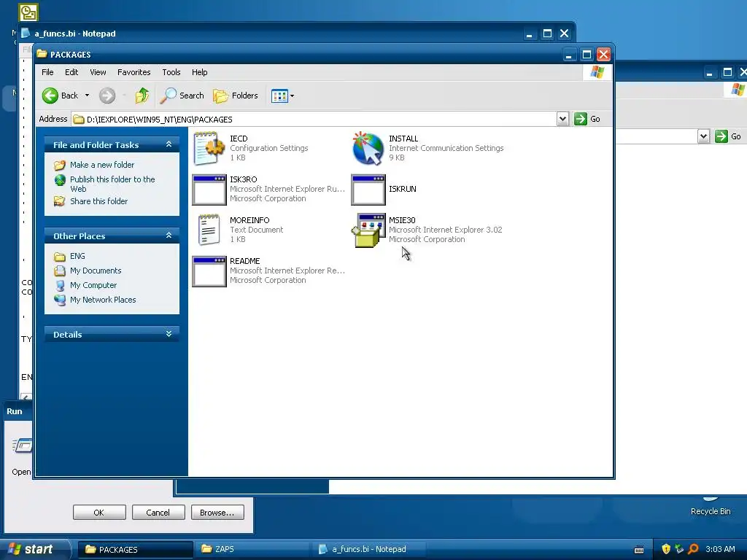This screenshot has height=560, width=747.
Task: Click the magnifier tray icon
Action: click(x=694, y=550)
